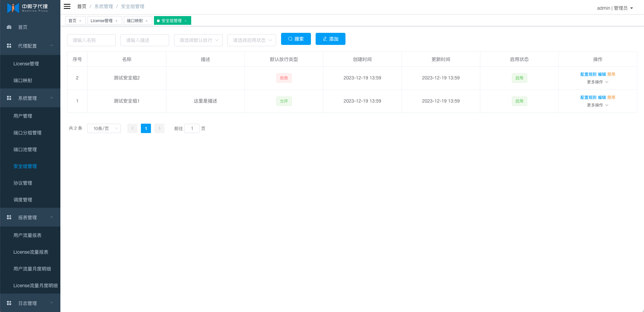Focus the 请输入名称 input field

click(91, 40)
